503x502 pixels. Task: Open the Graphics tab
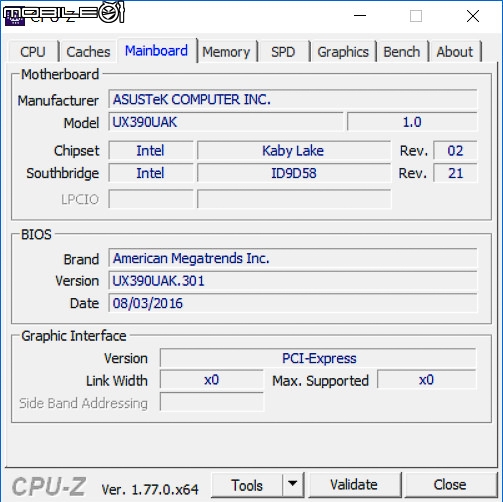(x=343, y=52)
